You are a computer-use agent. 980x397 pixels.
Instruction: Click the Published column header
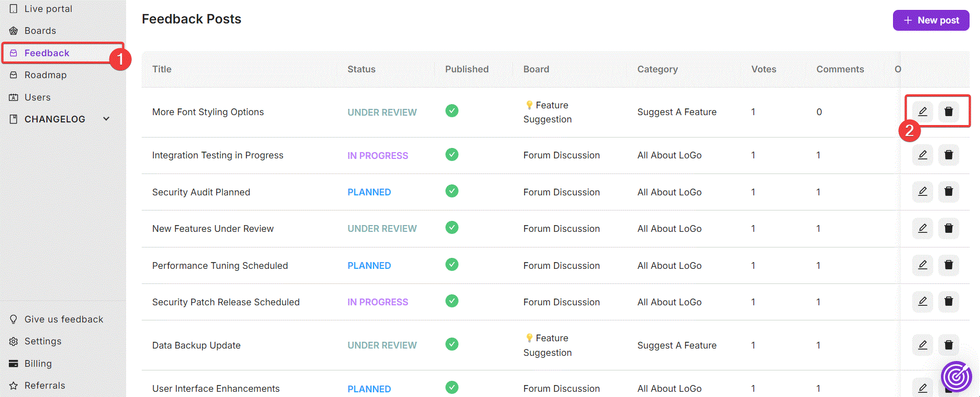[467, 69]
